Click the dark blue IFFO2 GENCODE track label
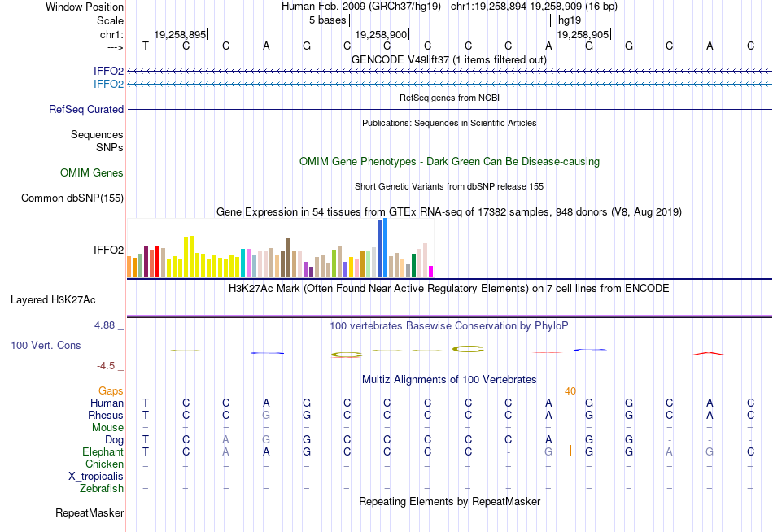The image size is (773, 532). (108, 71)
